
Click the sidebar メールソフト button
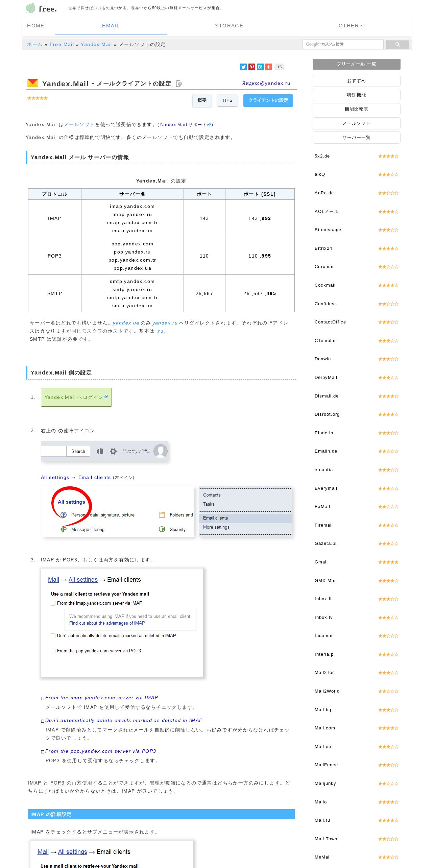coord(356,123)
